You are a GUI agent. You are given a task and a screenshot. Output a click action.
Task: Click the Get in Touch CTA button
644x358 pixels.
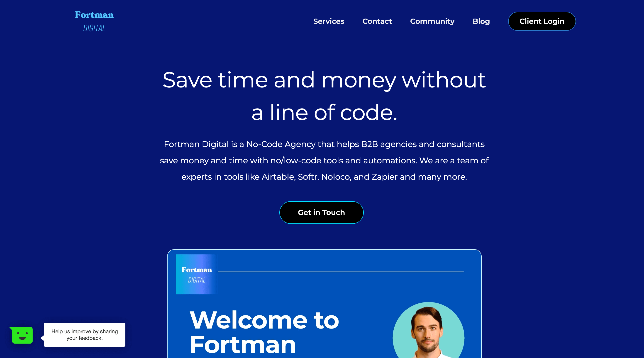point(322,213)
